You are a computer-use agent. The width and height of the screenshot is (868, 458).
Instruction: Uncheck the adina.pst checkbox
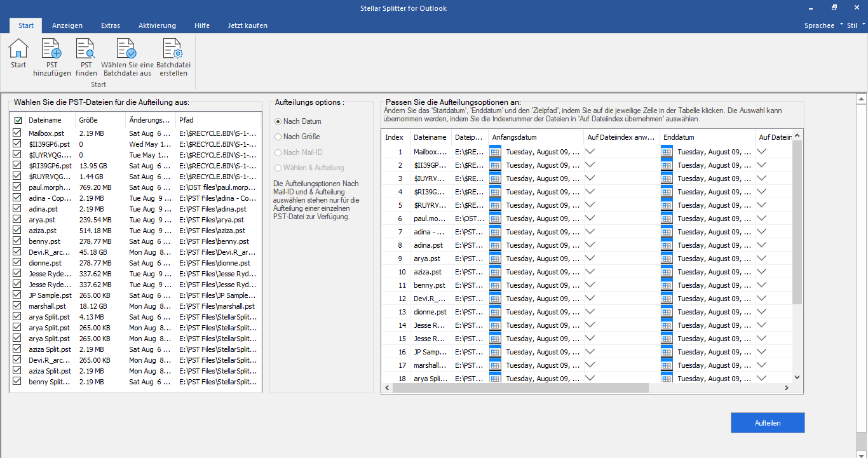pos(18,209)
